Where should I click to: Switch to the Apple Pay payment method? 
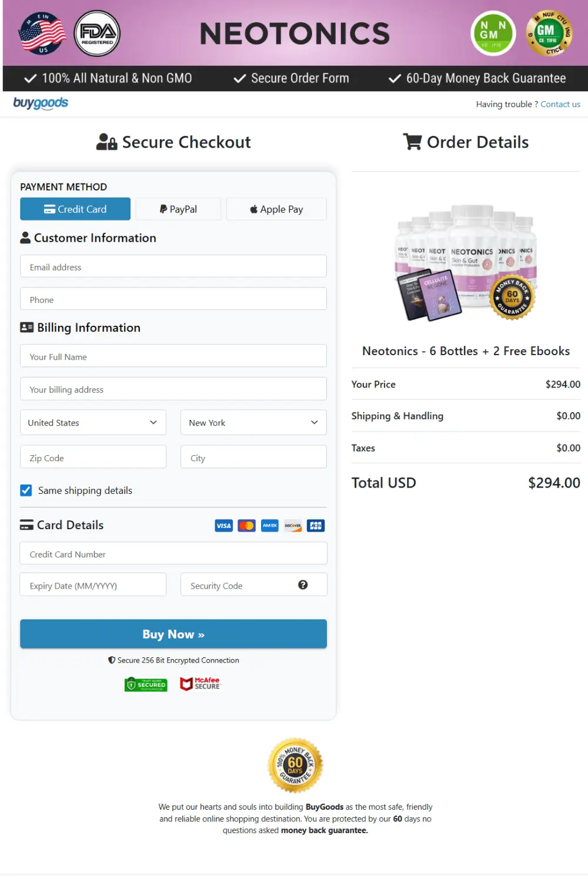point(276,209)
